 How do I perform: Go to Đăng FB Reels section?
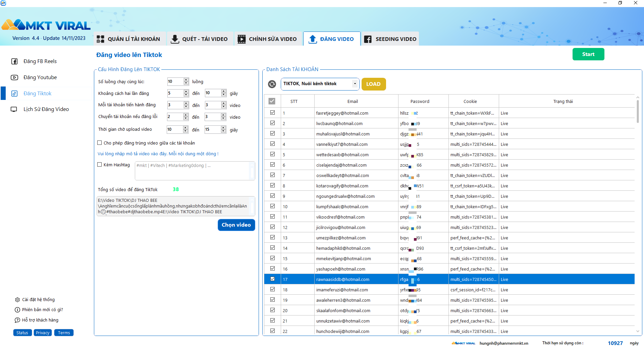[40, 61]
